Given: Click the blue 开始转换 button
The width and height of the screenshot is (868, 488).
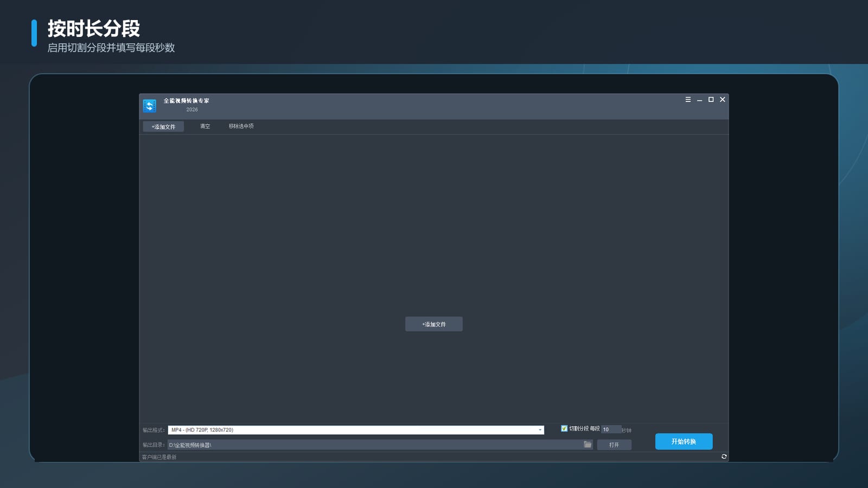Looking at the screenshot, I should (684, 441).
